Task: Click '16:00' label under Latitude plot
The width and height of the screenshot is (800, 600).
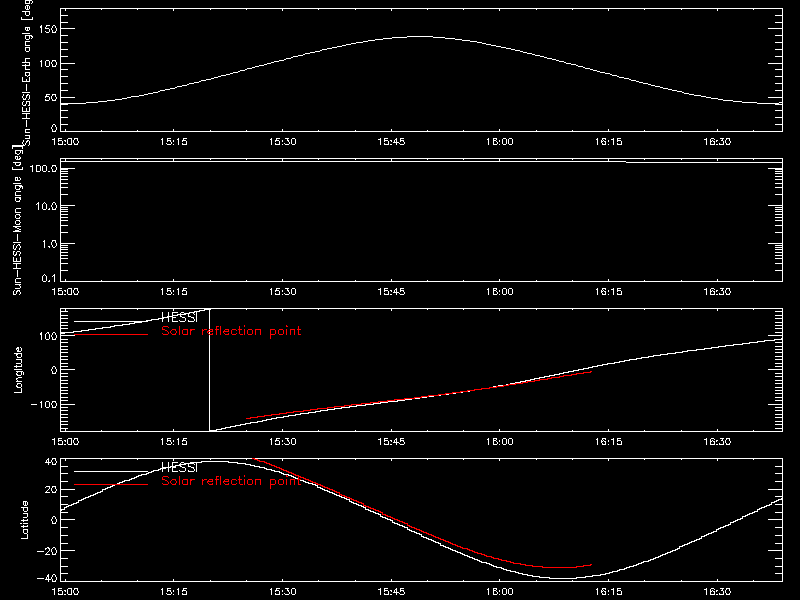Action: [x=500, y=592]
